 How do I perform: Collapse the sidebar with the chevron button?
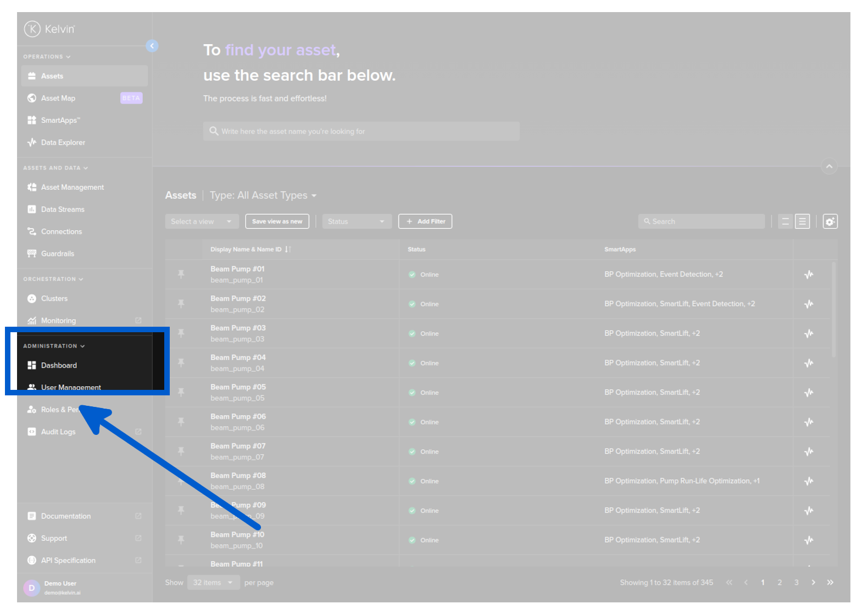click(x=152, y=46)
